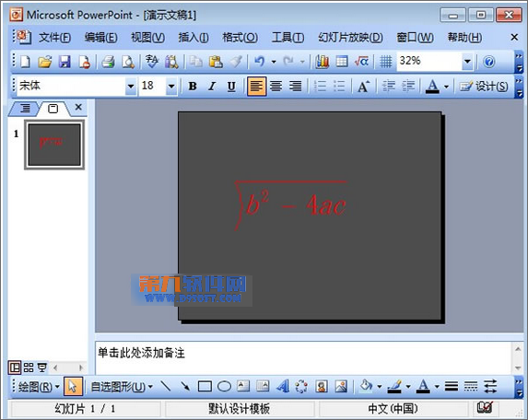The width and height of the screenshot is (528, 420).
Task: Open the research binoculars tool
Action: (171, 62)
